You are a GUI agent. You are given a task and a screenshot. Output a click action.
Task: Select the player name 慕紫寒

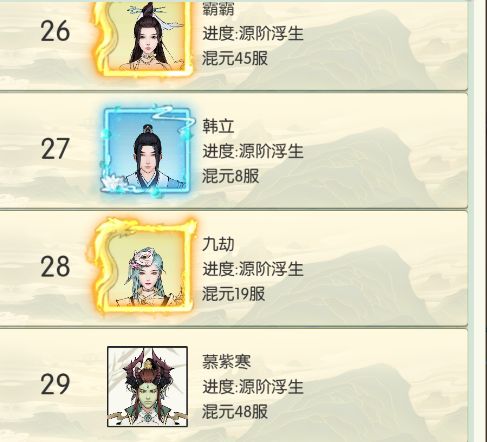tap(226, 362)
